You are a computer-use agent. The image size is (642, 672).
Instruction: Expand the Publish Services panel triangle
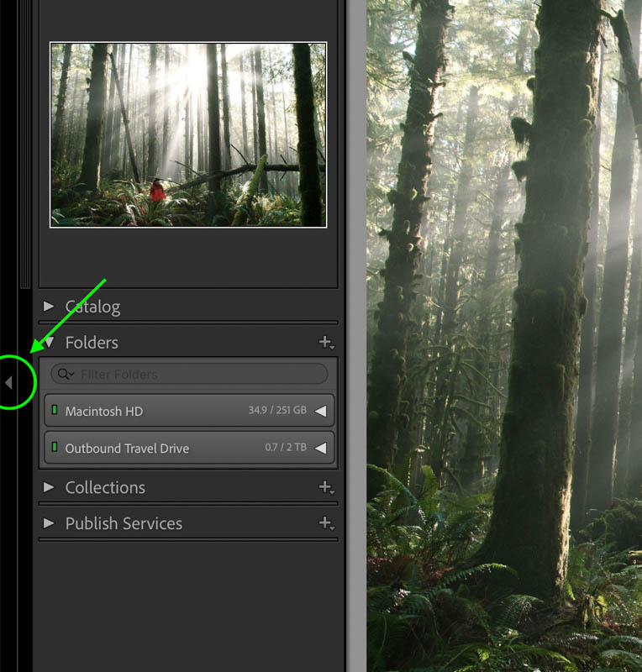click(49, 523)
